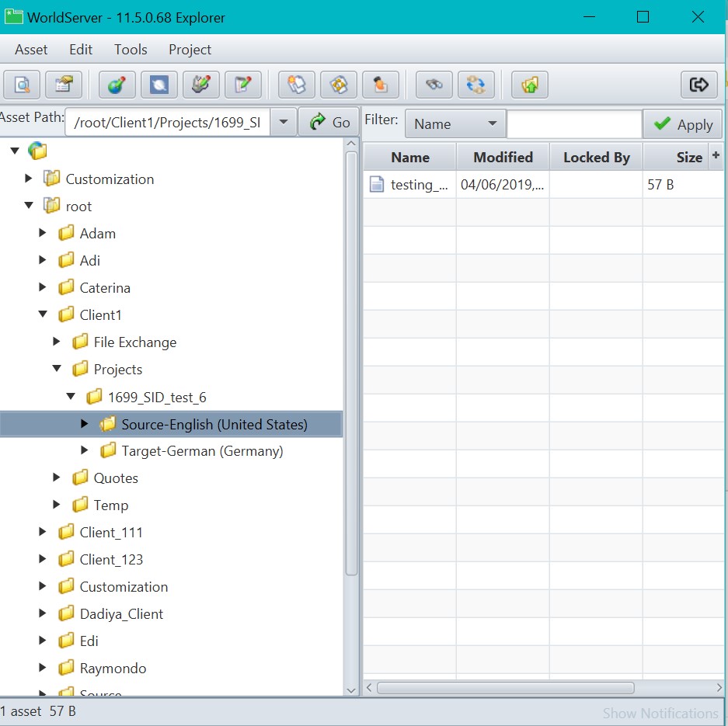Image resolution: width=728 pixels, height=726 pixels.
Task: Click the diamond-shaped pages toolbar icon
Action: click(339, 85)
